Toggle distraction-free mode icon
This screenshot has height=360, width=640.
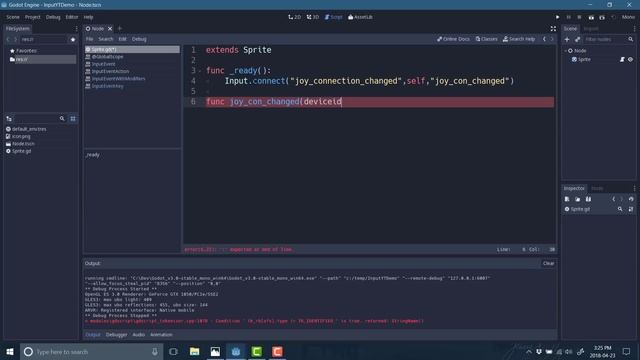[553, 29]
